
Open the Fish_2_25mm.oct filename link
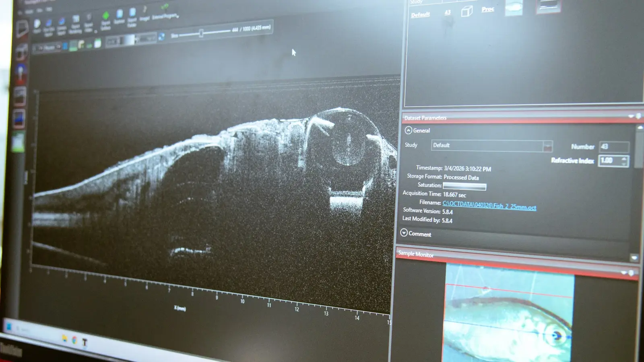pyautogui.click(x=489, y=206)
